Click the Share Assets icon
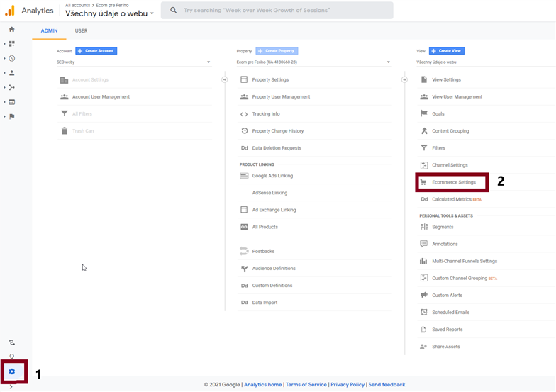 423,347
